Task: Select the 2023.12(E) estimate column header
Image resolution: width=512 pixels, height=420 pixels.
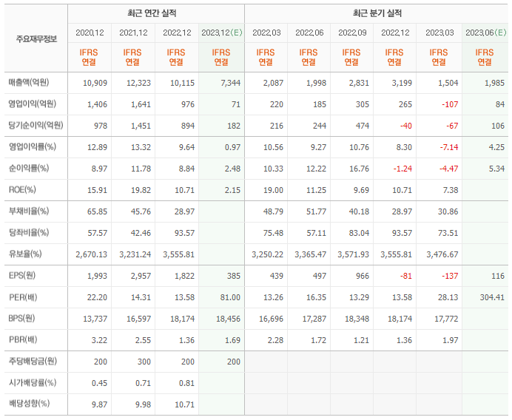Action: coord(222,33)
